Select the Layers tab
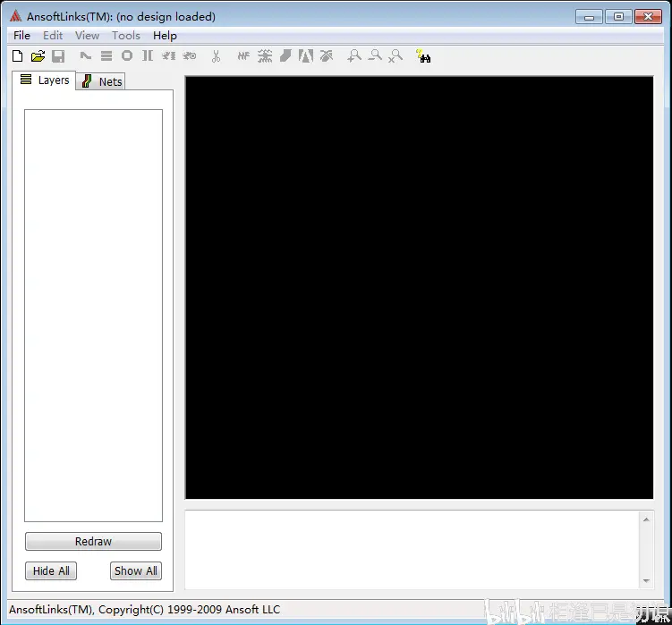672x625 pixels. (44, 80)
